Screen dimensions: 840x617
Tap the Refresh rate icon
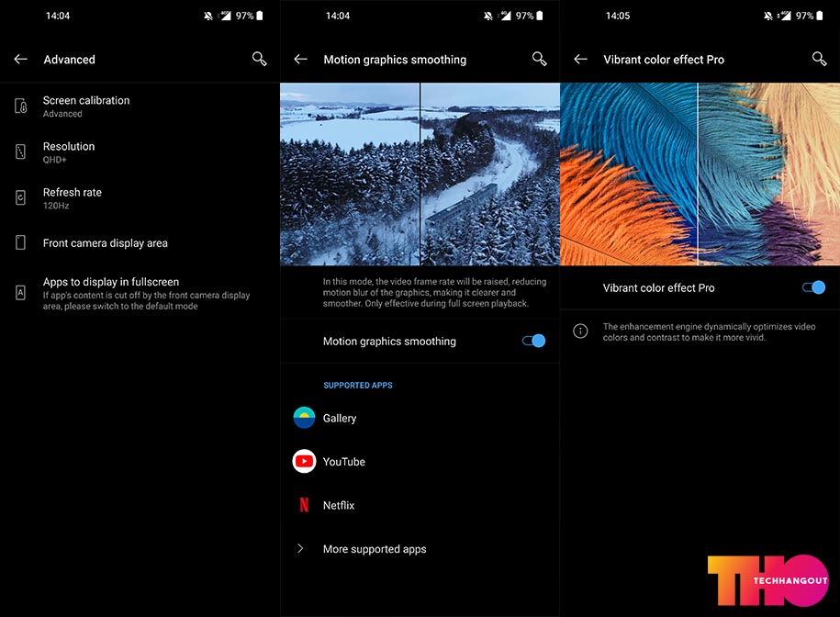tap(20, 197)
